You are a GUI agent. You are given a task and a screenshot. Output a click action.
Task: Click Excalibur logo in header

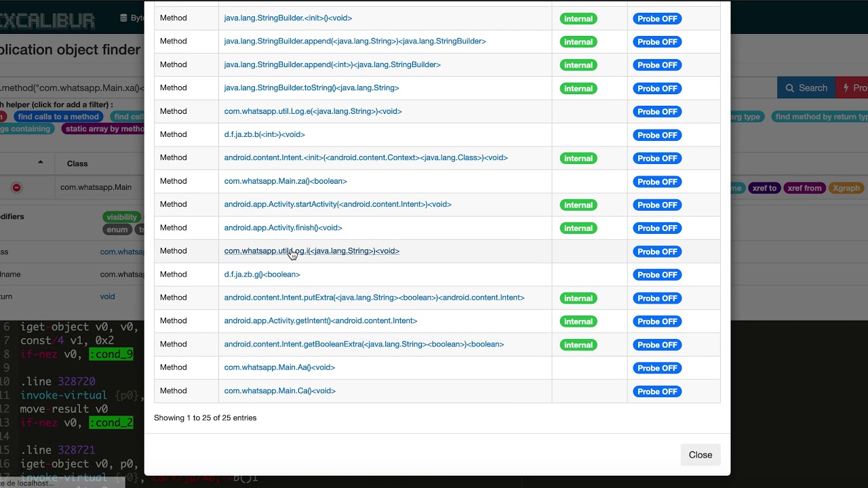click(47, 21)
